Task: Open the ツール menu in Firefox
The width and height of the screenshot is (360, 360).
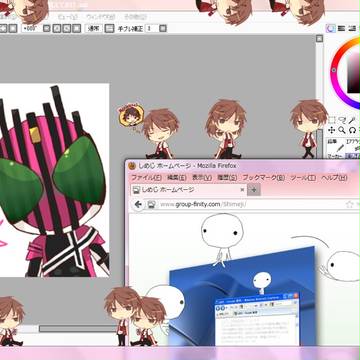Action: click(303, 178)
